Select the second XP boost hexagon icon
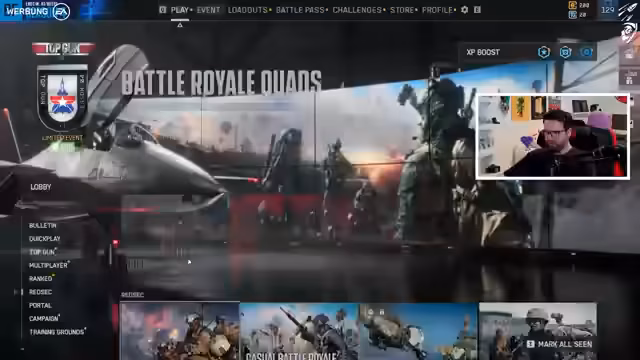640x360 pixels. coord(565,52)
